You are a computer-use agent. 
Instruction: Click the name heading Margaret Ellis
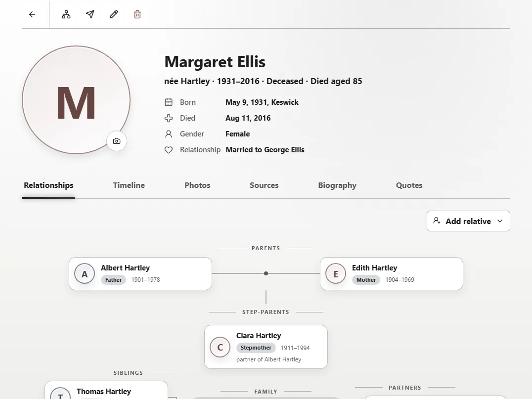coord(215,62)
